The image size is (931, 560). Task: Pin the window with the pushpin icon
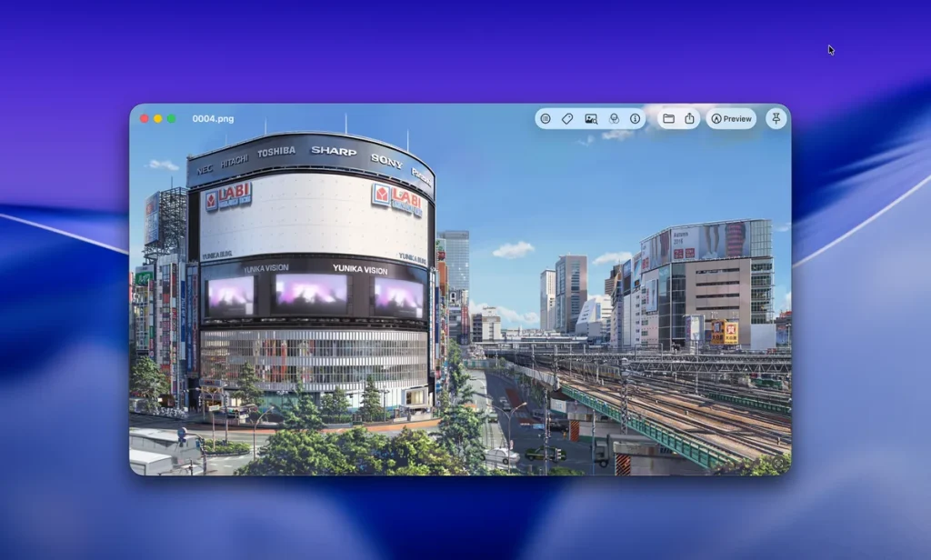coord(776,119)
